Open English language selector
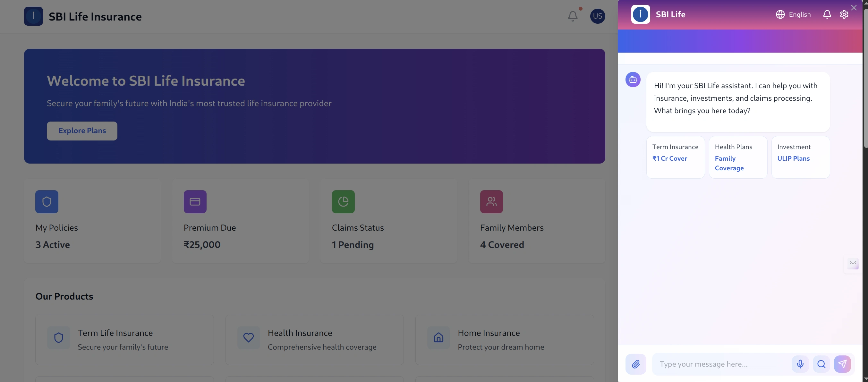Screen dimensions: 868x382 coord(793,14)
